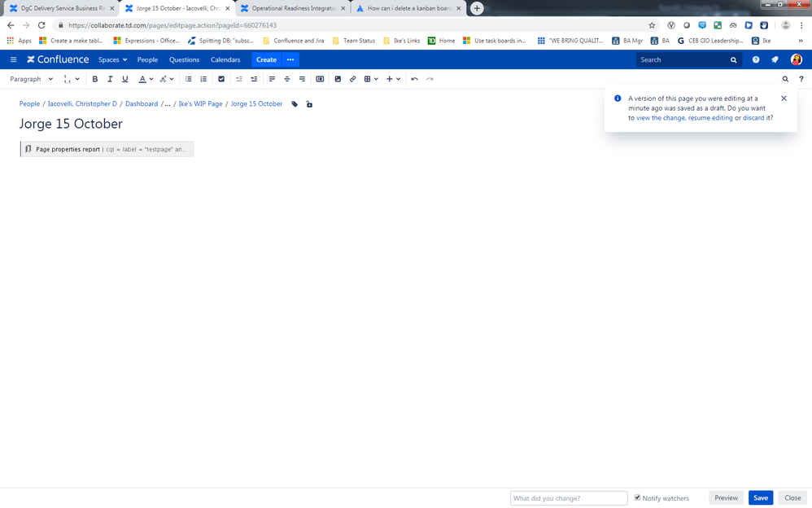Toggle bold formatting in the editor toolbar
This screenshot has height=508, width=812.
point(94,79)
